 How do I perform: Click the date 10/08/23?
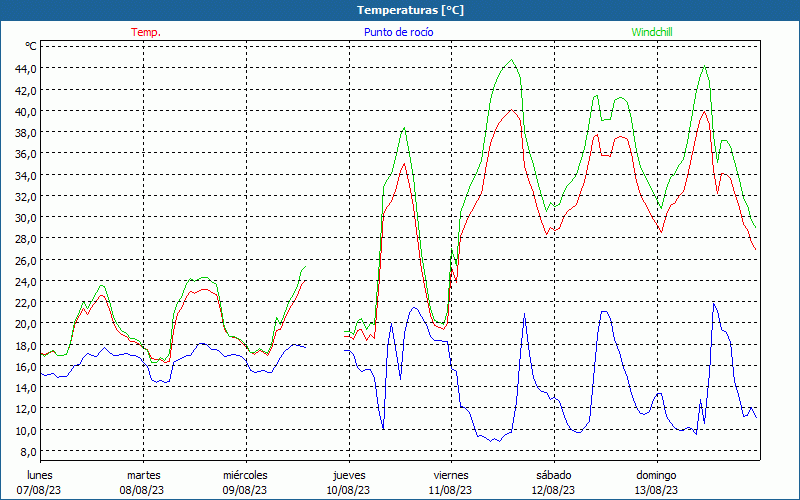pyautogui.click(x=348, y=490)
